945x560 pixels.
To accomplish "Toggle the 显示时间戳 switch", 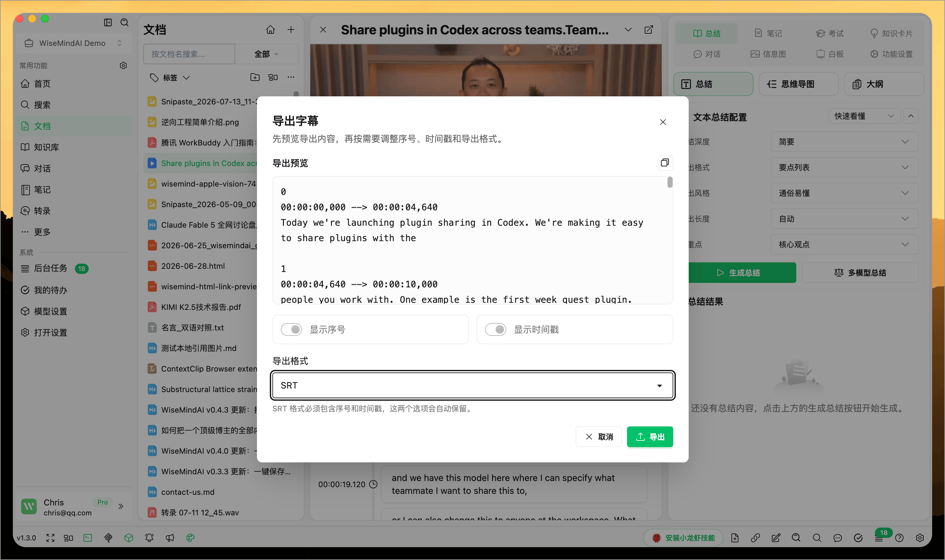I will pos(496,330).
